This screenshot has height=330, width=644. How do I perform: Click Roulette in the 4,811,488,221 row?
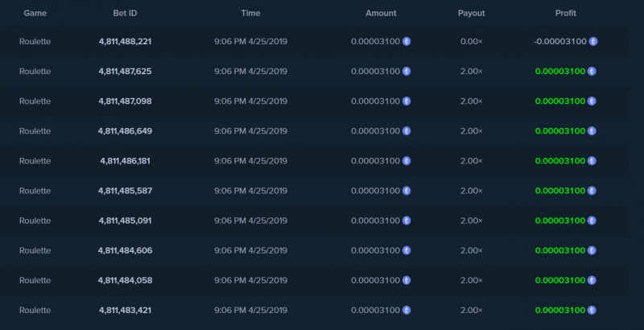35,42
